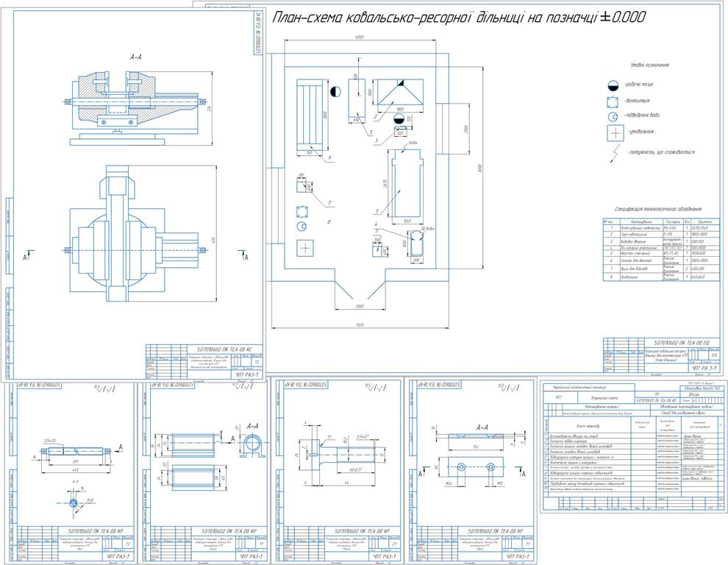
Task: Click the vise section view with hatching
Action: pyautogui.click(x=135, y=108)
